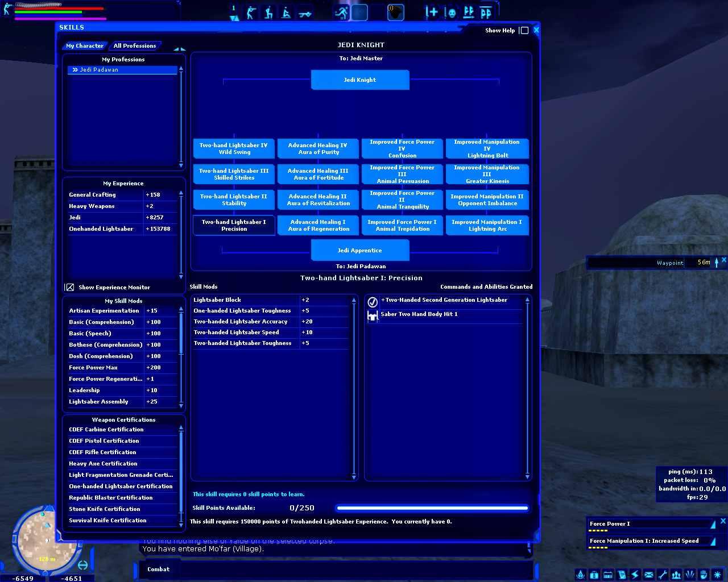Click the Skill Points Available progress bar
Screen dimensions: 728x582
point(432,508)
